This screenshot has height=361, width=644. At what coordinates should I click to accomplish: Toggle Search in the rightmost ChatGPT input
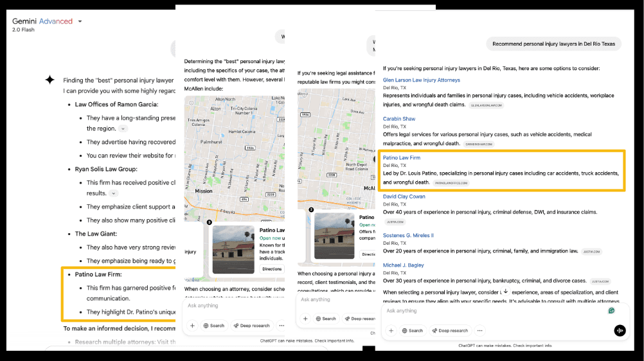412,331
